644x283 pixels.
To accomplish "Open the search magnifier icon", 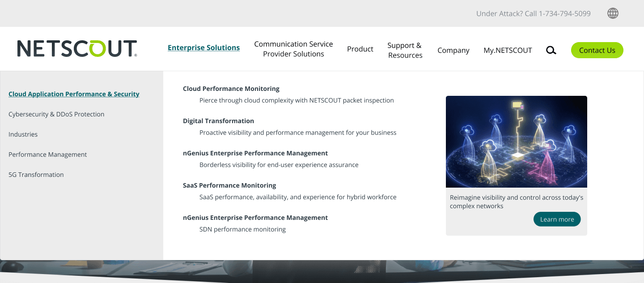I will point(551,50).
